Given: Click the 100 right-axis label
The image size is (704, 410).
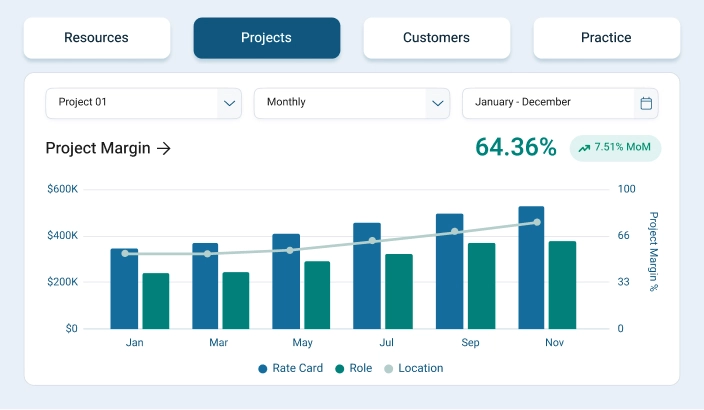Looking at the screenshot, I should [626, 189].
